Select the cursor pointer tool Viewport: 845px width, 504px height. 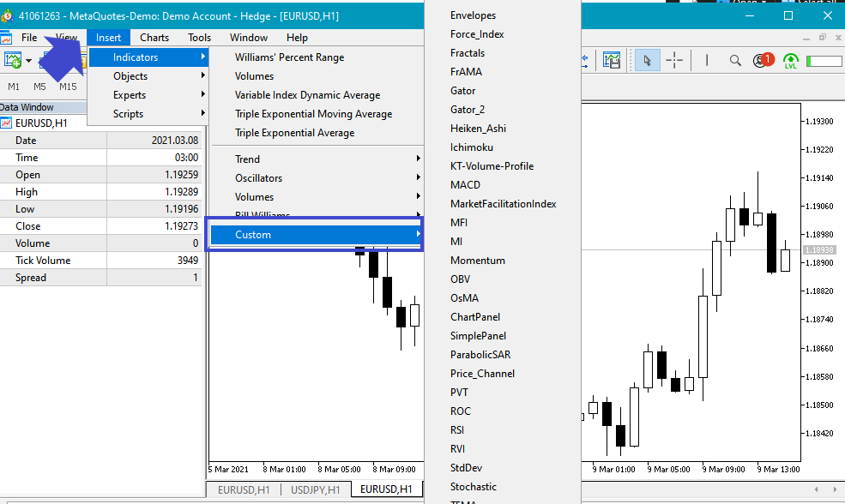(x=647, y=60)
